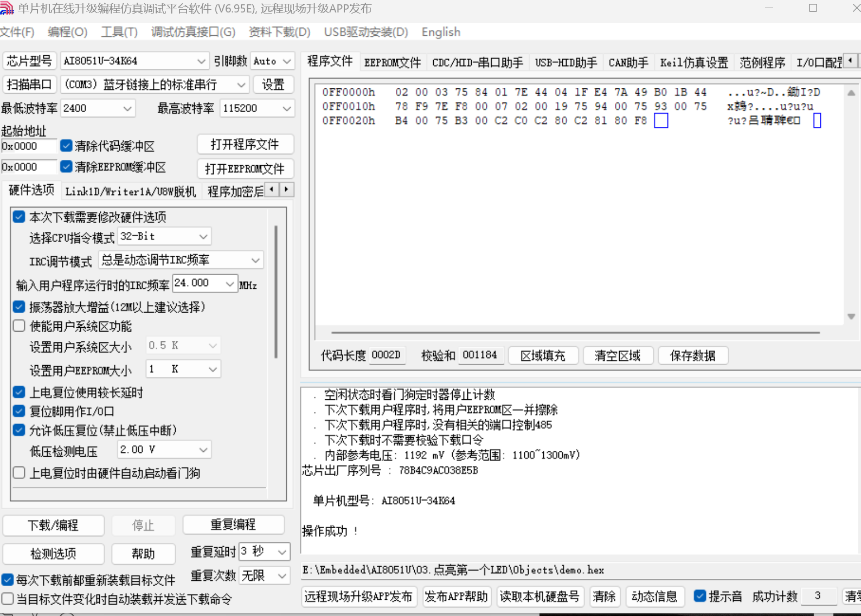Enable 使能用户系统区功能 checkbox
This screenshot has height=616, width=861.
coord(19,326)
